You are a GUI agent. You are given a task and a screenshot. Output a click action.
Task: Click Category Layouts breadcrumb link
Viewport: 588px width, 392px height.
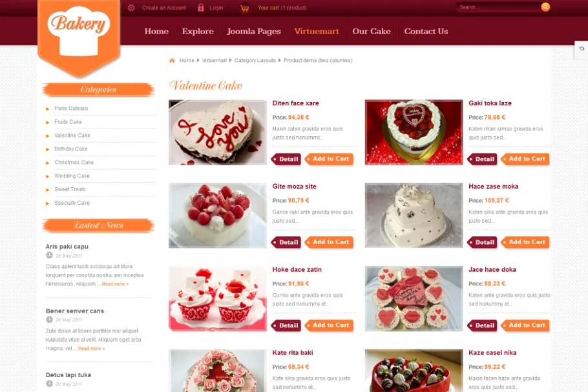point(255,60)
